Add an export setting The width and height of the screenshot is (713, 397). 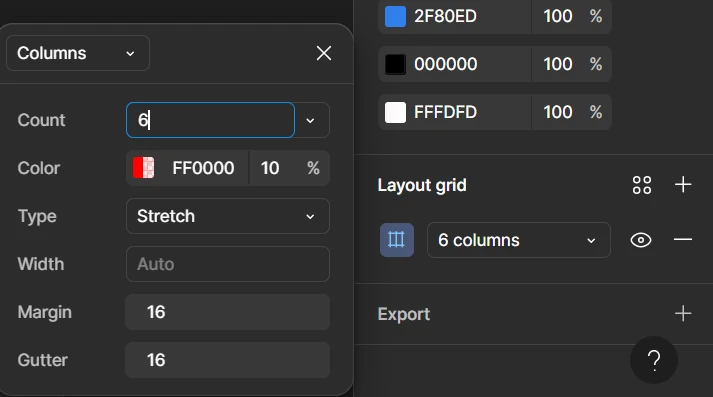click(x=683, y=313)
